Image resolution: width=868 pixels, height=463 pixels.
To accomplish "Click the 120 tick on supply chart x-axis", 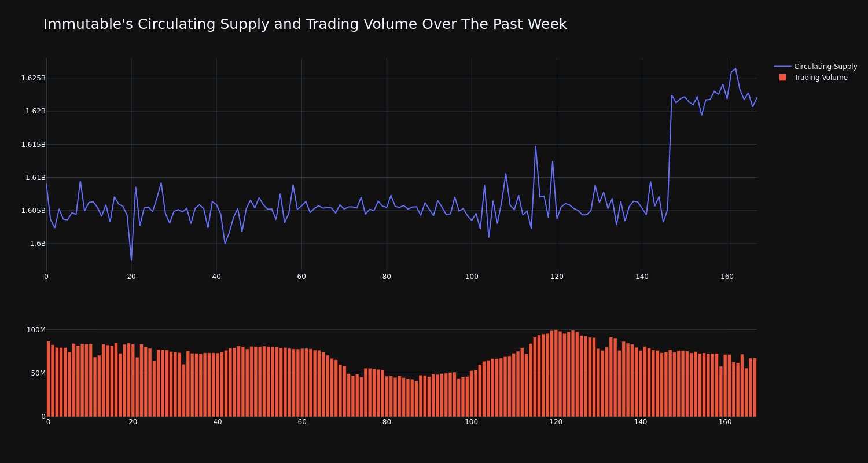I will pos(557,277).
